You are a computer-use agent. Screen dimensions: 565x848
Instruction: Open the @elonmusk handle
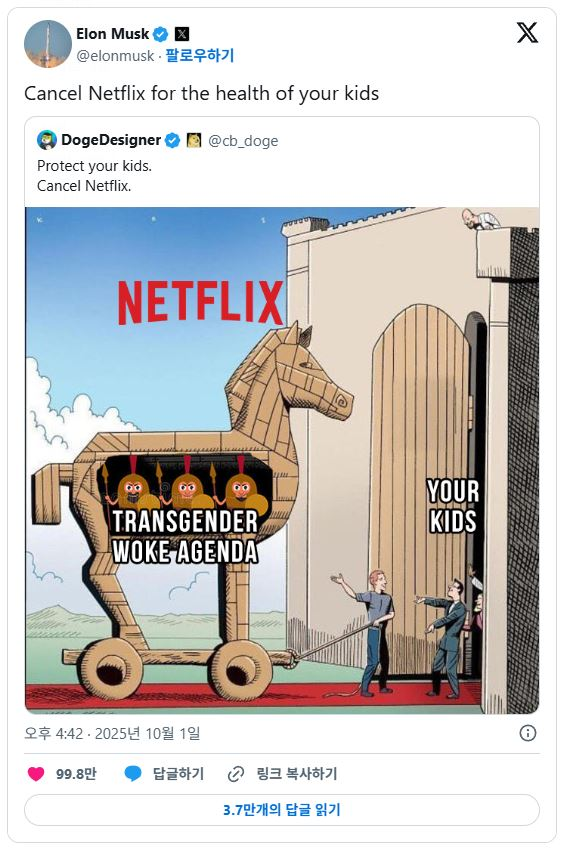tap(115, 56)
